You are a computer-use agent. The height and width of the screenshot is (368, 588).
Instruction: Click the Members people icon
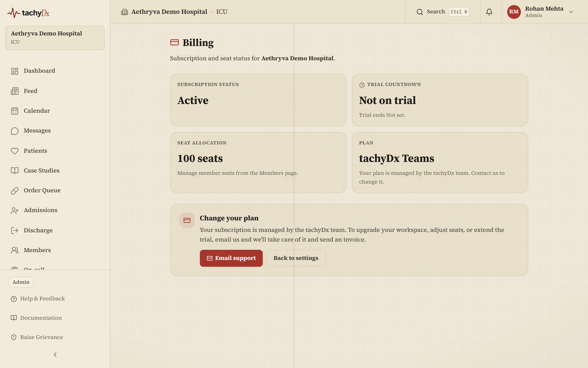tap(15, 250)
